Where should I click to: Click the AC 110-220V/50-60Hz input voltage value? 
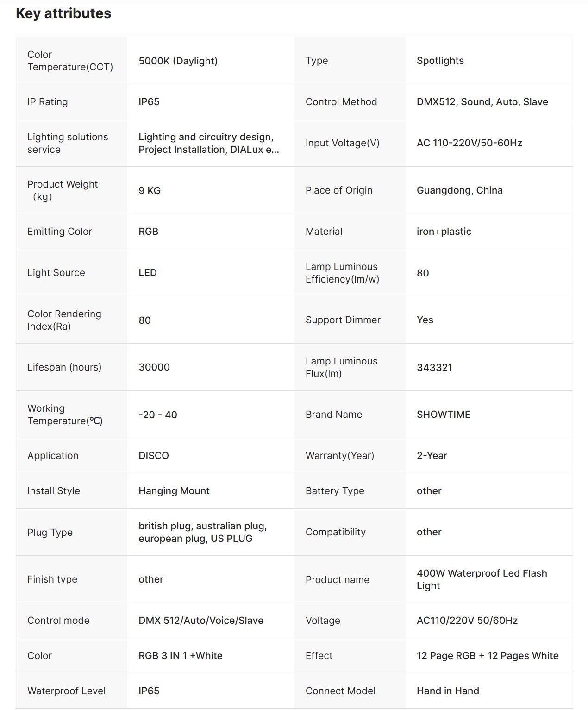click(469, 143)
